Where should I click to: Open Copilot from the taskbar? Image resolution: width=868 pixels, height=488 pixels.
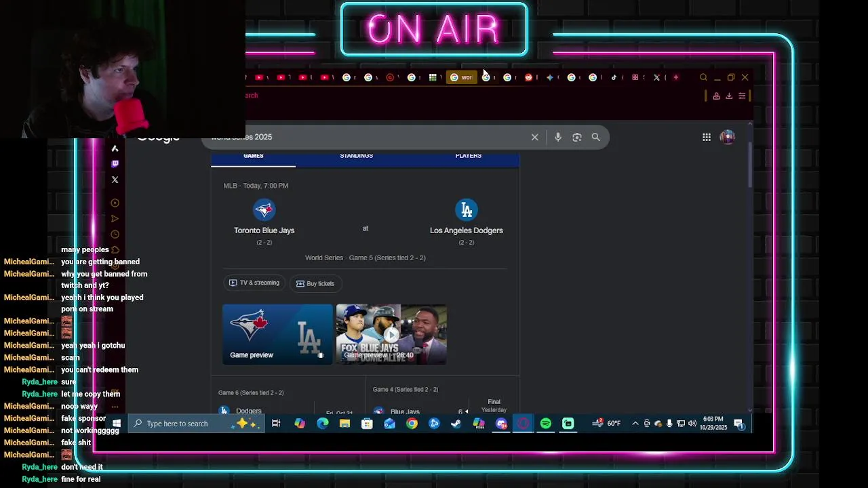[x=300, y=424]
